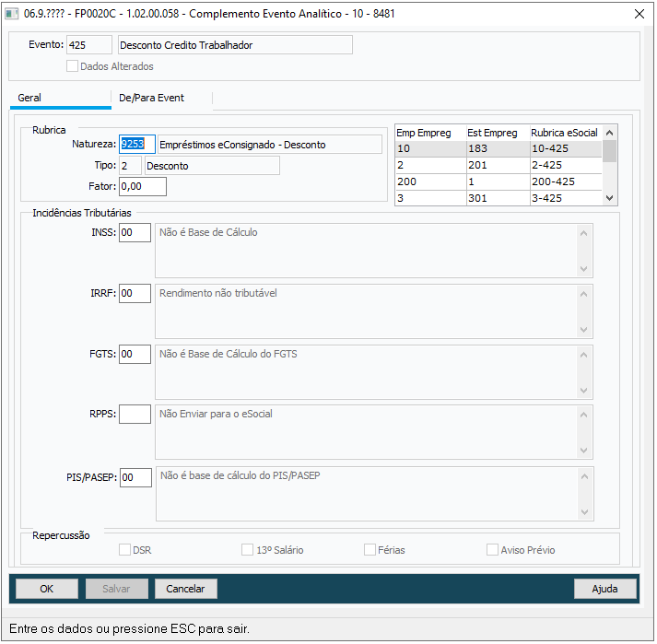
Task: Click the application icon in title bar
Action: pyautogui.click(x=11, y=14)
